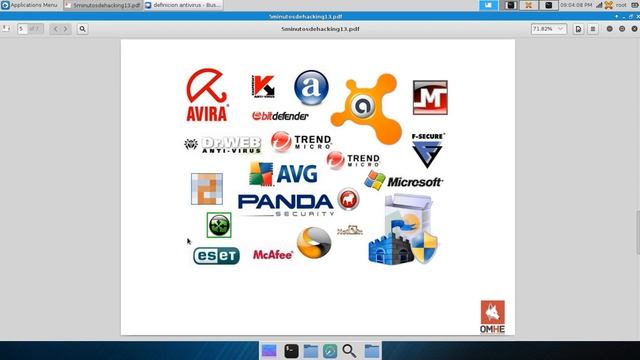Open the find search tool
The height and width of the screenshot is (360, 640).
[x=82, y=29]
